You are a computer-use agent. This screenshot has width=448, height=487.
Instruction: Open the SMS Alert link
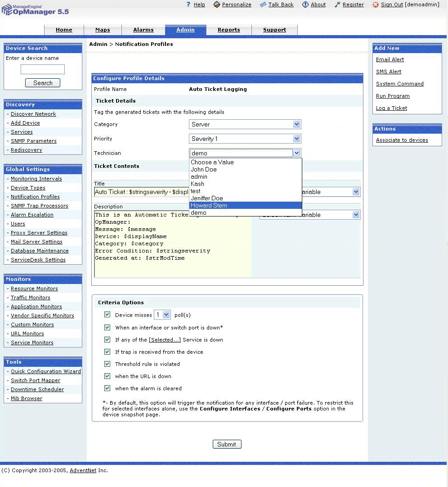[388, 72]
